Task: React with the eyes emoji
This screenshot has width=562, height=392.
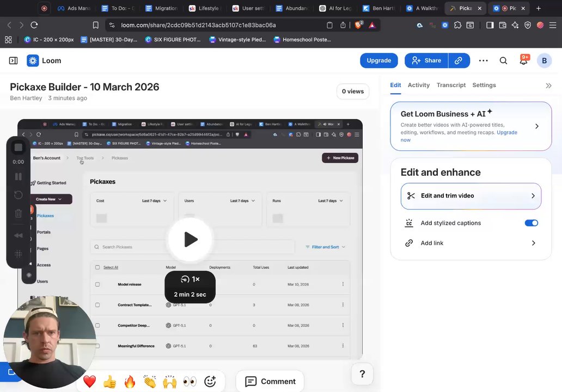Action: [x=190, y=382]
